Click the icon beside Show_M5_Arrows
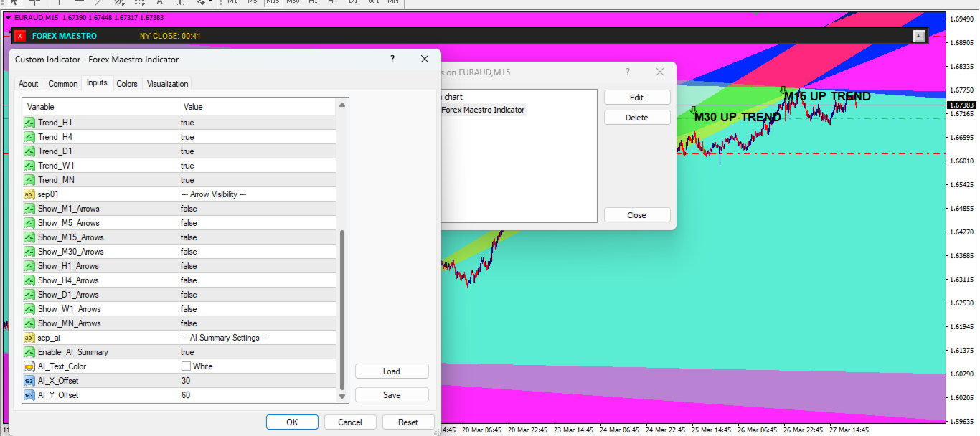 tap(29, 223)
